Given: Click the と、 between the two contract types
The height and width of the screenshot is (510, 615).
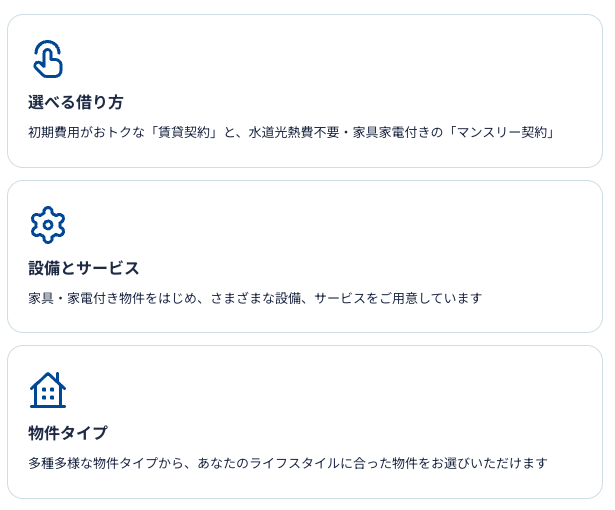Looking at the screenshot, I should (234, 133).
